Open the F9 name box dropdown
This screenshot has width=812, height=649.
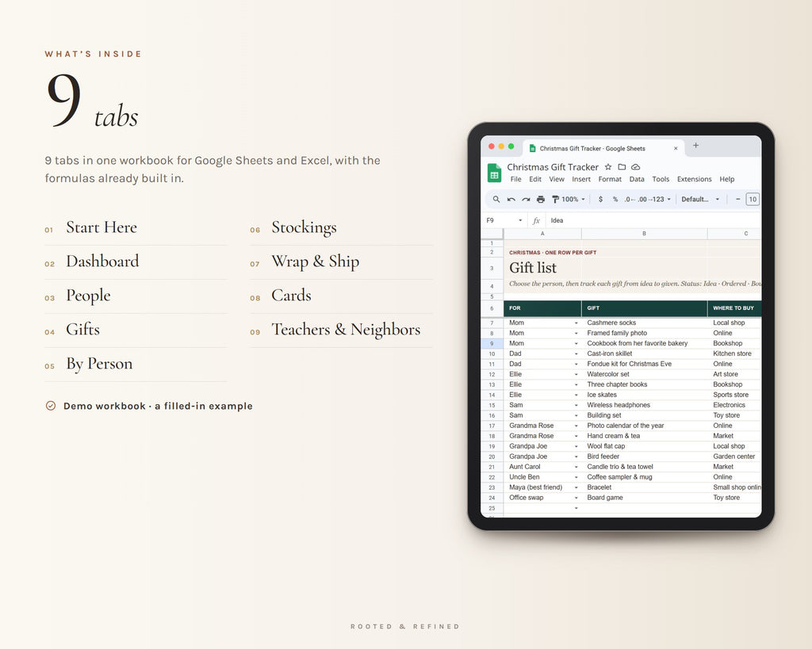pyautogui.click(x=520, y=220)
